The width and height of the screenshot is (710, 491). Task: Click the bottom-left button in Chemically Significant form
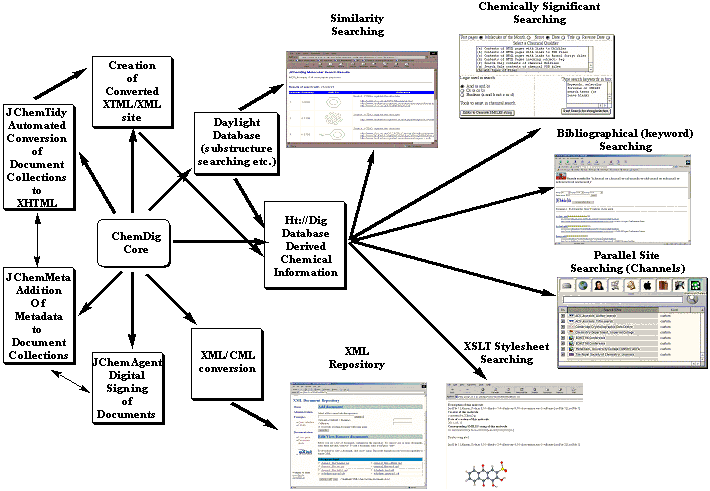click(487, 113)
